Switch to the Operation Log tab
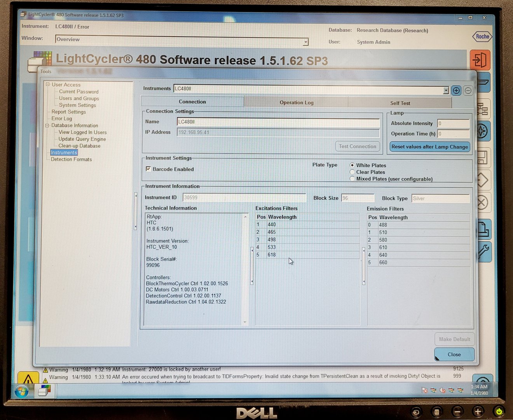The image size is (513, 420). pyautogui.click(x=297, y=102)
